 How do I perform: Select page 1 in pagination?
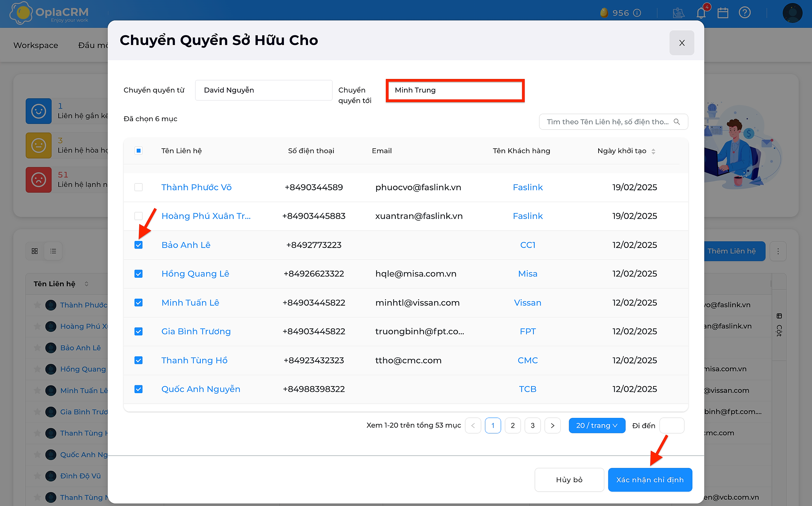coord(493,425)
